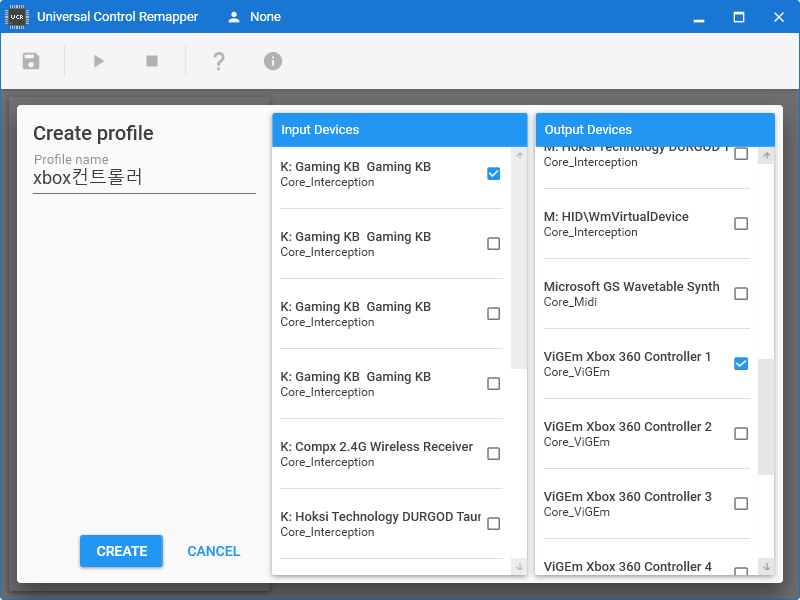Click the Input Devices scroll down arrow
Screen dimensions: 800x600
click(519, 566)
